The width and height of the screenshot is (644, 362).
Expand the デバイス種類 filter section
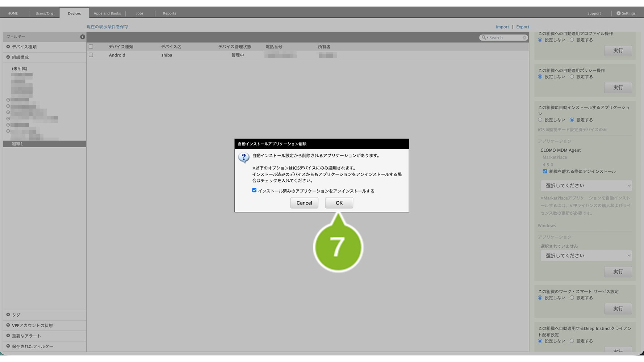point(8,47)
